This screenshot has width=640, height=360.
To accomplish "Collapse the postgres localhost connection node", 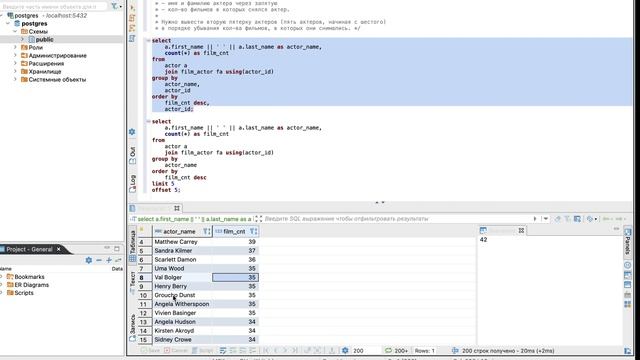I will 2,16.
